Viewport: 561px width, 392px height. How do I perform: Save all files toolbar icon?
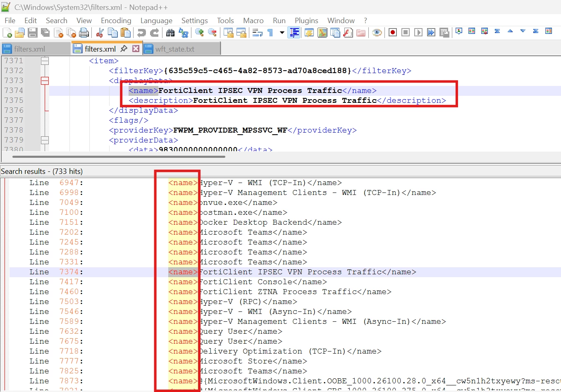(x=45, y=33)
